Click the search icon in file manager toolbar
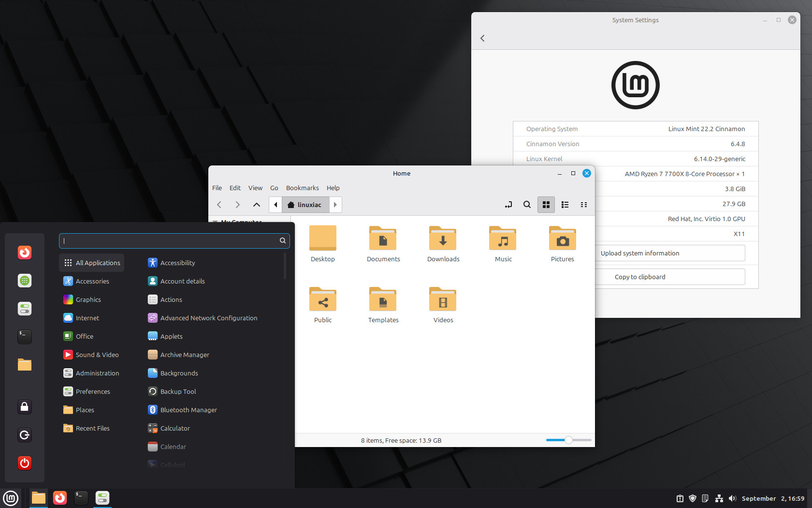Image resolution: width=812 pixels, height=508 pixels. (x=527, y=205)
